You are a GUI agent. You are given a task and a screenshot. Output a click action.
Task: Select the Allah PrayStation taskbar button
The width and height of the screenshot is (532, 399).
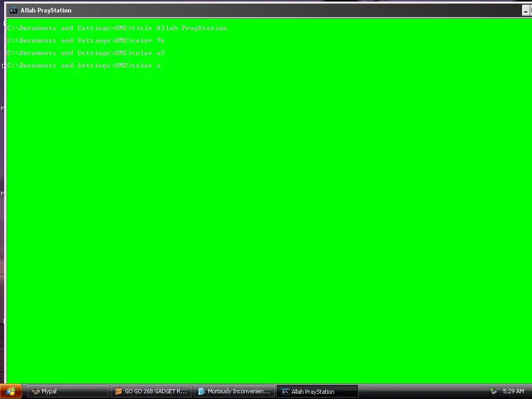[317, 392]
